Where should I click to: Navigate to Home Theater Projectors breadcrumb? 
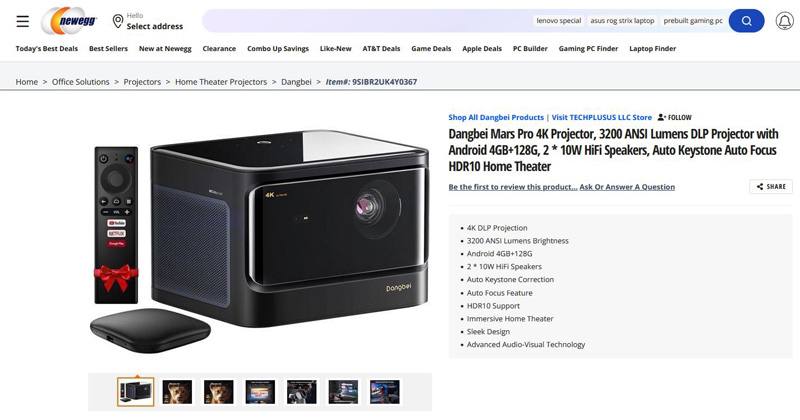click(x=221, y=82)
